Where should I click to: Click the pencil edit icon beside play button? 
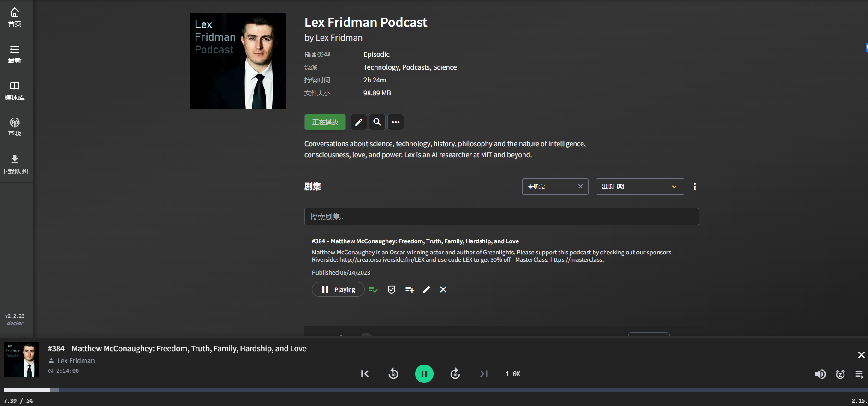point(359,122)
